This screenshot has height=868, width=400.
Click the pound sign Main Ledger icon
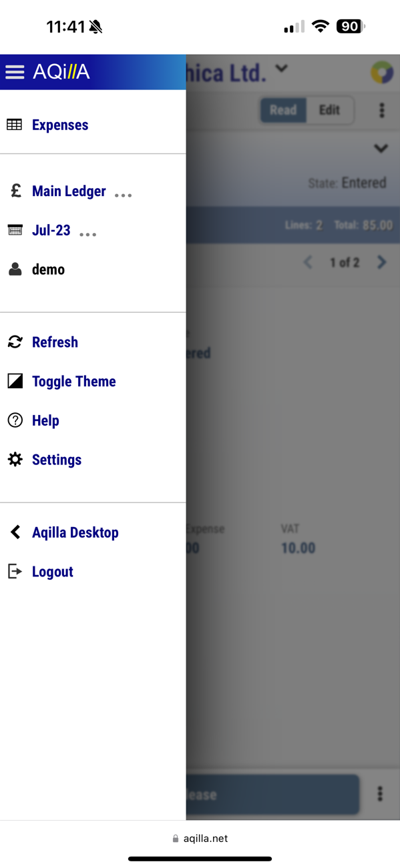pyautogui.click(x=15, y=191)
